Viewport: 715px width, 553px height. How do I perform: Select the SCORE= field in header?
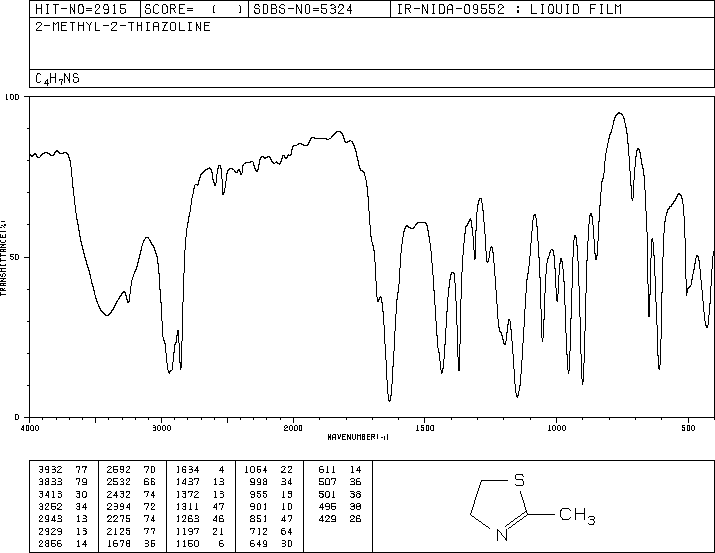pyautogui.click(x=193, y=9)
